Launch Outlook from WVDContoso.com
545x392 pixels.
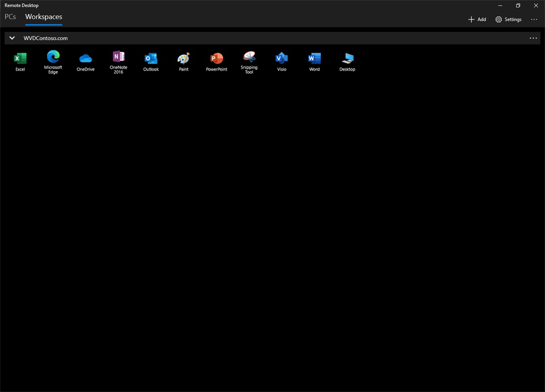click(x=151, y=60)
